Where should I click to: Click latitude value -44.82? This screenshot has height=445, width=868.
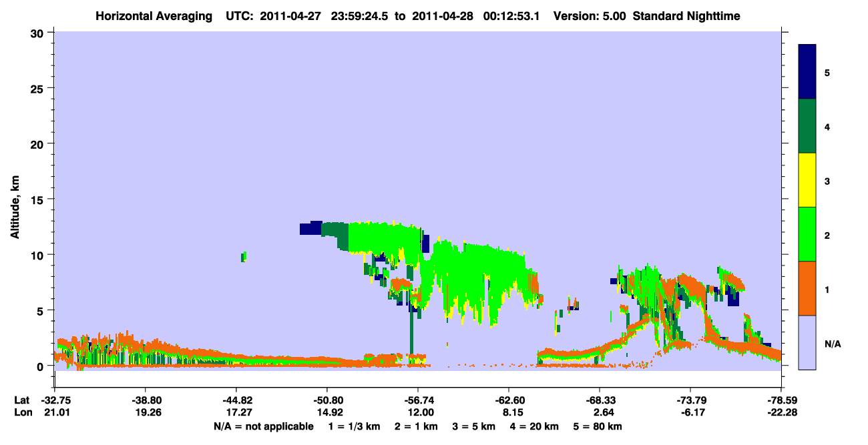pos(236,401)
